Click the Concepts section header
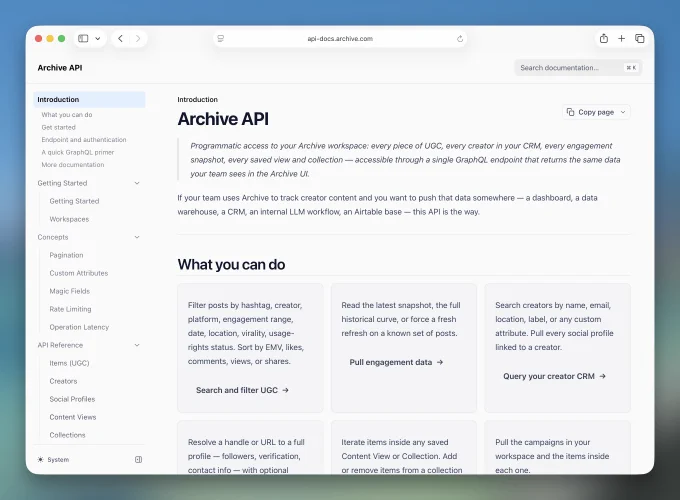The height and width of the screenshot is (500, 680). (x=53, y=237)
